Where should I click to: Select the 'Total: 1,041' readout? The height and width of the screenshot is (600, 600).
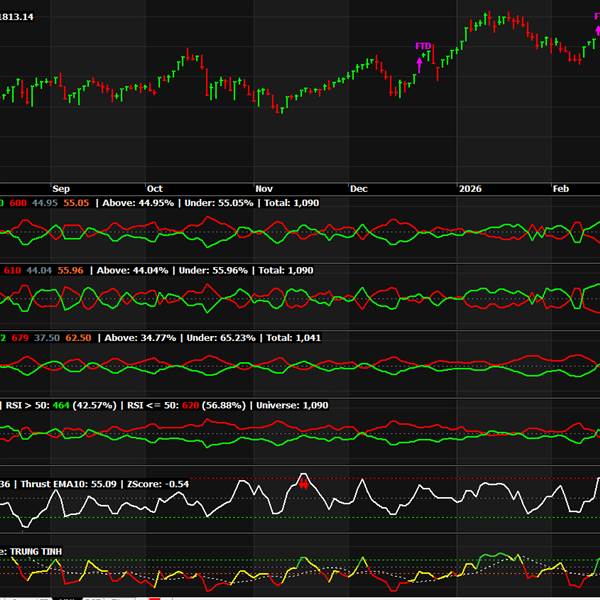click(293, 338)
